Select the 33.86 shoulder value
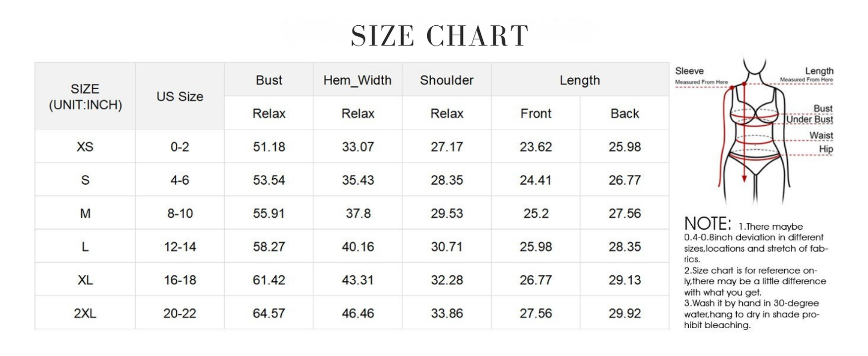Screen dimensions: 868x356 (447, 313)
